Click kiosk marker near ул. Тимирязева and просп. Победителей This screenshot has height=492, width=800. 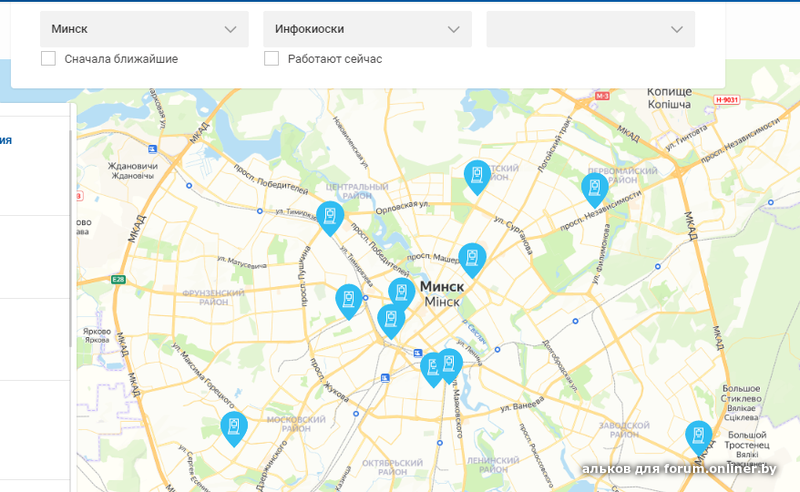(x=330, y=218)
